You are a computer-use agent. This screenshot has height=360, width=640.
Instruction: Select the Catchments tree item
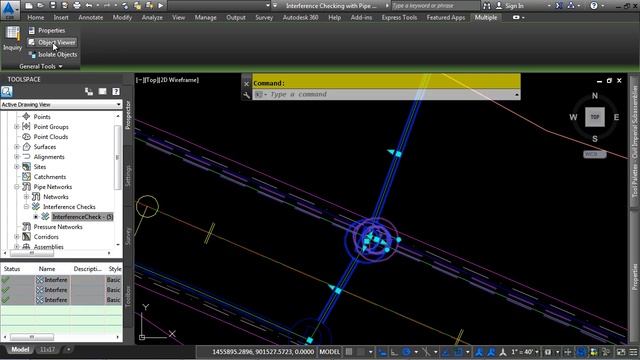[x=49, y=177]
